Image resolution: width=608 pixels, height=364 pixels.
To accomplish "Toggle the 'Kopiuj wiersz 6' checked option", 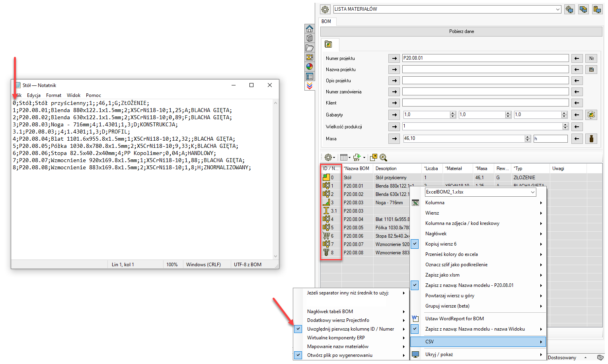I will click(x=440, y=244).
